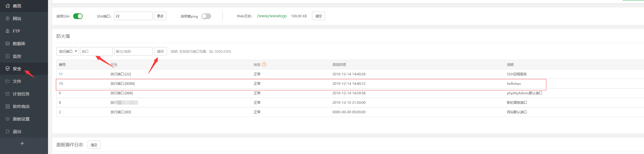This screenshot has height=154, width=644.
Task: Enable the 启用禁ping toggle switch
Action: 206,16
